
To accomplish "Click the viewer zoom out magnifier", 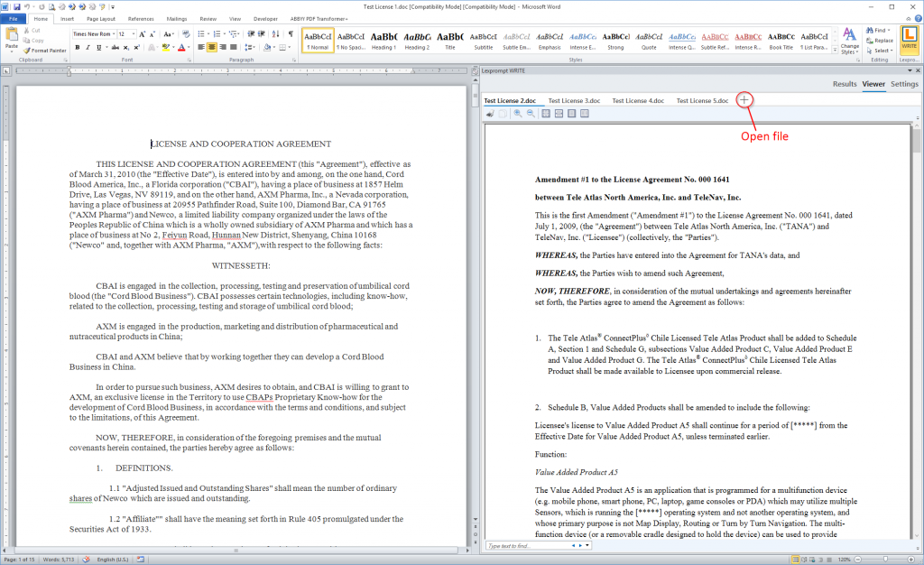I will click(x=531, y=114).
